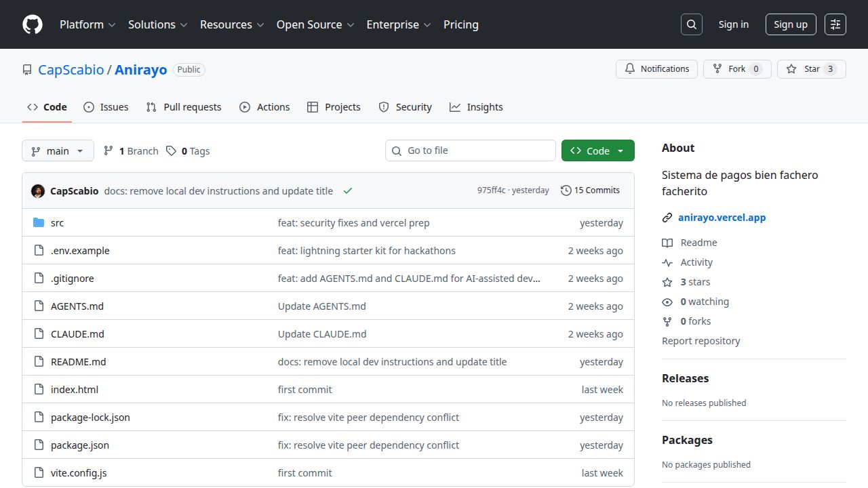Viewport: 868px width, 488px height.
Task: Expand the main branch dropdown
Action: pyautogui.click(x=58, y=150)
